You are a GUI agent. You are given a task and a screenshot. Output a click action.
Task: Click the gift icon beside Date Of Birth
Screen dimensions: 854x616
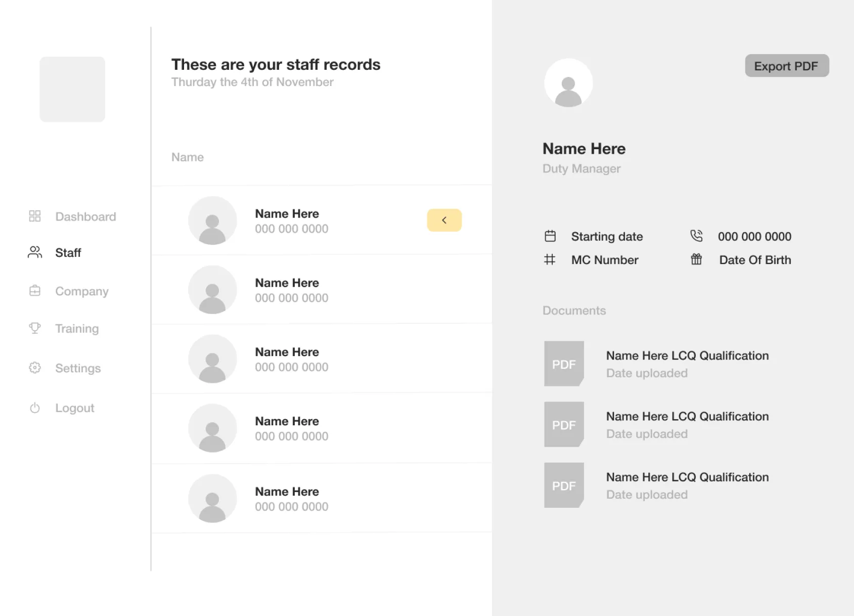point(697,259)
